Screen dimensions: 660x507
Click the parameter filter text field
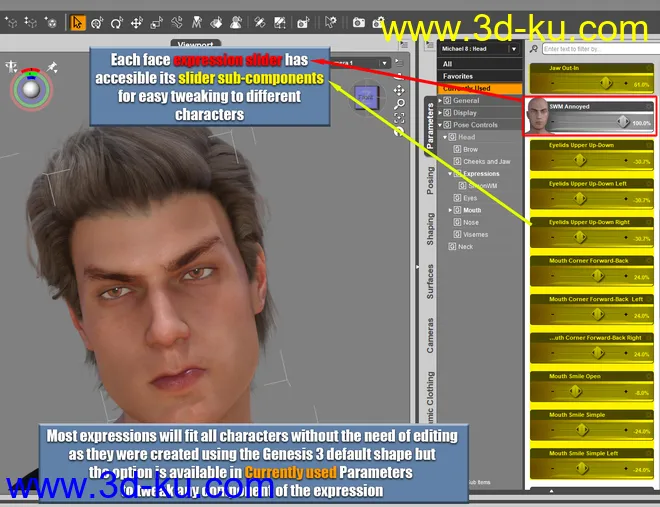pyautogui.click(x=590, y=48)
